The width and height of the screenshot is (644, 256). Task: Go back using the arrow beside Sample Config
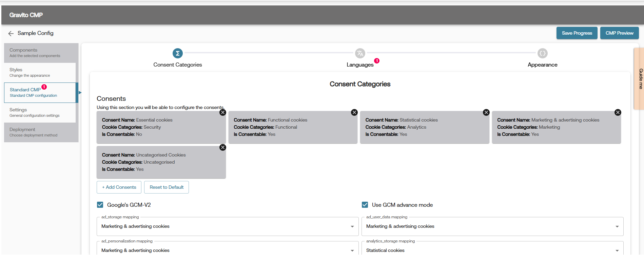coord(11,33)
